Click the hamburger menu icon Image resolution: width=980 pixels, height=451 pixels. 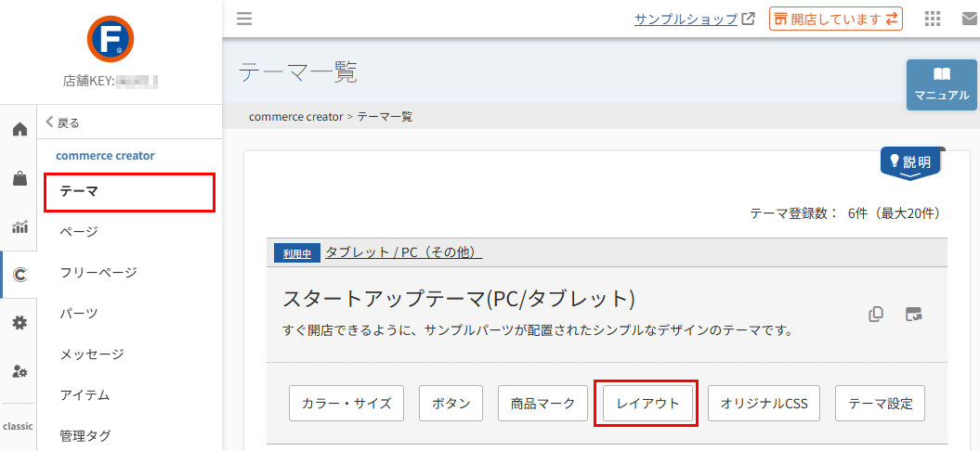[244, 19]
